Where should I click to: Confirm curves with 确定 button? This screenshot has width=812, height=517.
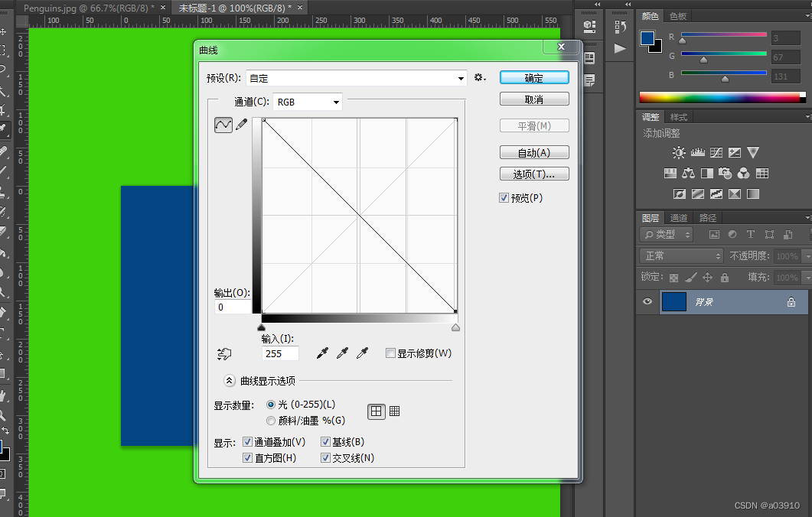(x=534, y=78)
